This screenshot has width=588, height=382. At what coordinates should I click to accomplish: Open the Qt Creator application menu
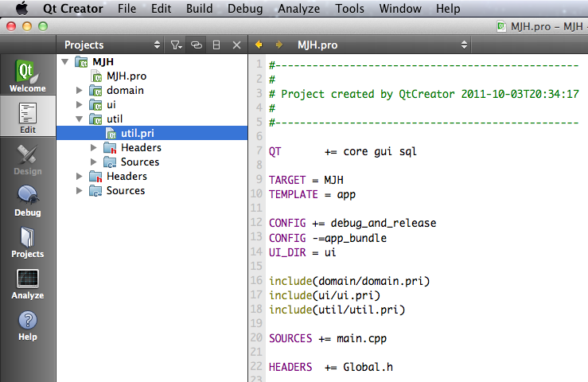tap(72, 8)
